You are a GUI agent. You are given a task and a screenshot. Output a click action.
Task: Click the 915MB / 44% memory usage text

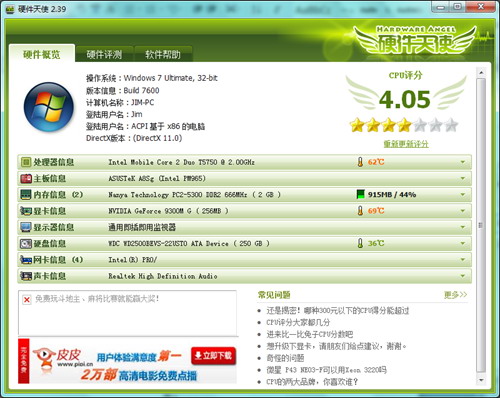(392, 195)
